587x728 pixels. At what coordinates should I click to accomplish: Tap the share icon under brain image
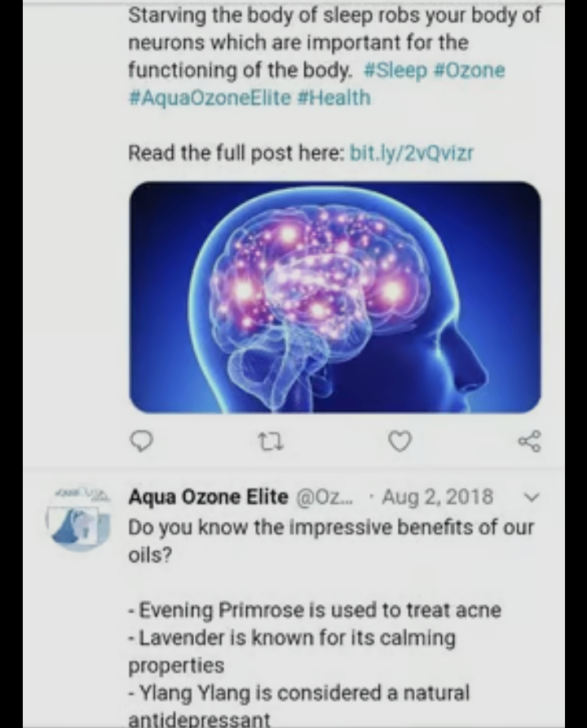(x=529, y=441)
